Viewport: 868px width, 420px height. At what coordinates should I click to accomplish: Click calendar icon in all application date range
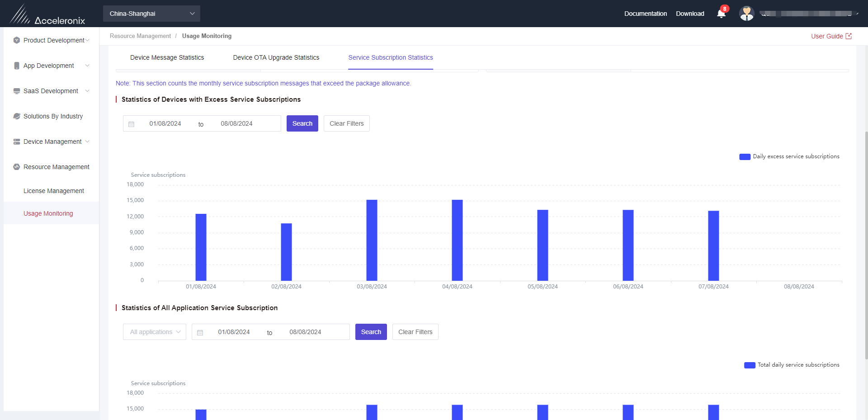click(200, 332)
